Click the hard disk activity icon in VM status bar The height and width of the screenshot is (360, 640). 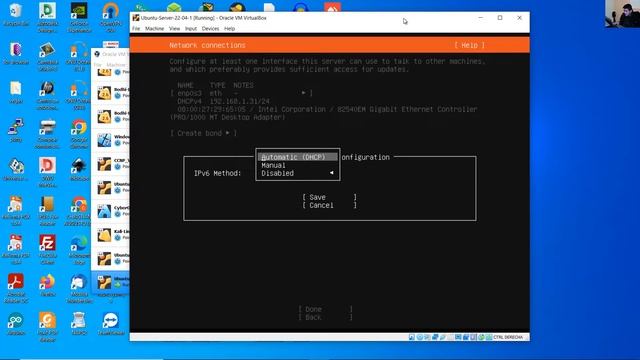tap(412, 337)
